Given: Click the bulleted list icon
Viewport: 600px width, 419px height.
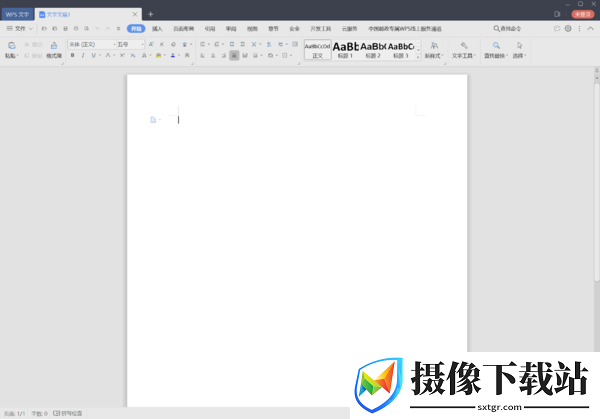Looking at the screenshot, I should coord(203,44).
